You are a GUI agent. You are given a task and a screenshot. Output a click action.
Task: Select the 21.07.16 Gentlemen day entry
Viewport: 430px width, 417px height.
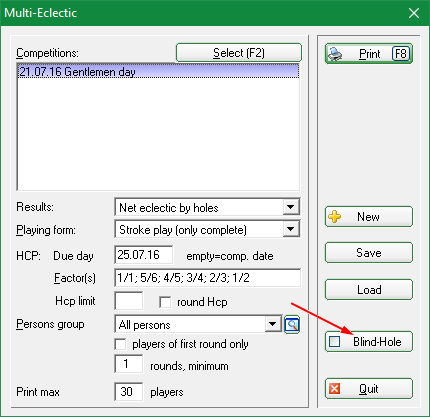158,72
